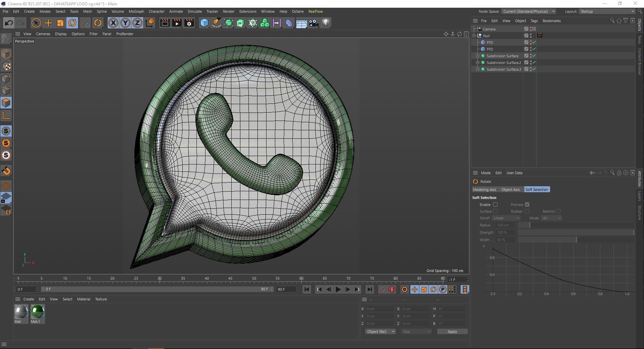The image size is (644, 349).
Task: Click the Render View clapperboard icon
Action: tap(165, 23)
